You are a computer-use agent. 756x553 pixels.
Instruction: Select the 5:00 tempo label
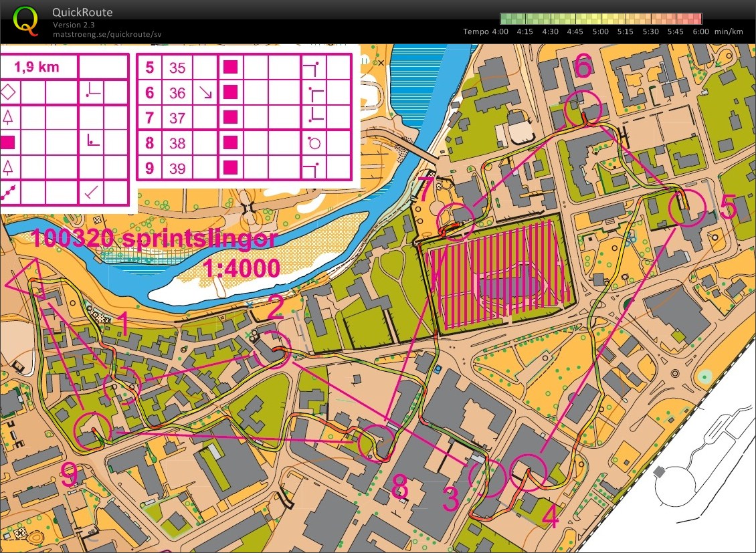tap(600, 32)
